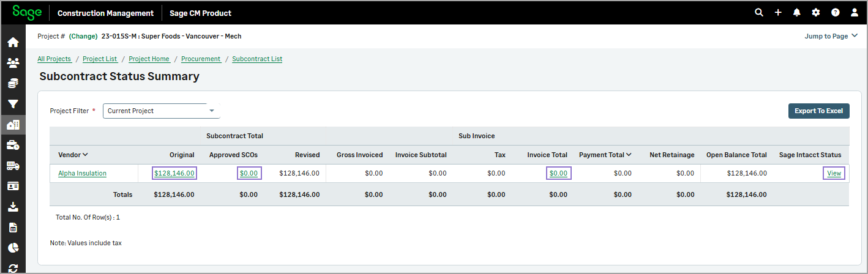Viewport: 868px width, 274px height.
Task: Click the Invoice Subtotal column header
Action: [421, 155]
